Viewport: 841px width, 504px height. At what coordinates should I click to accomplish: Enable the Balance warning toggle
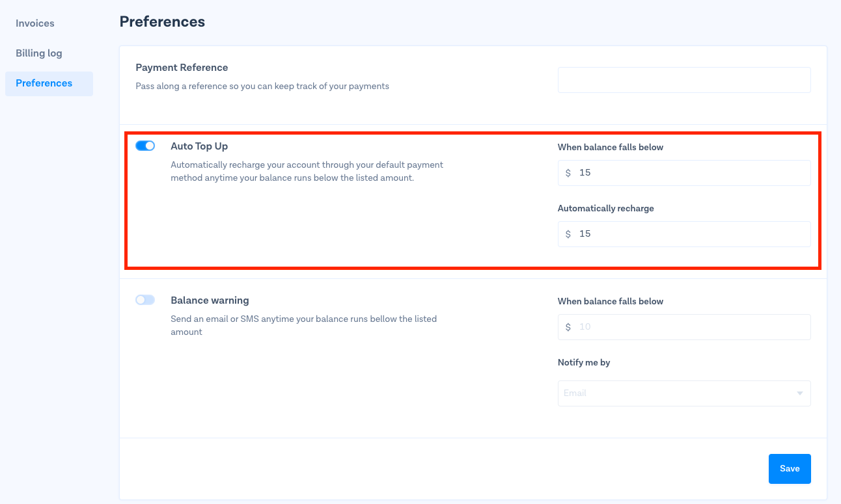click(145, 300)
